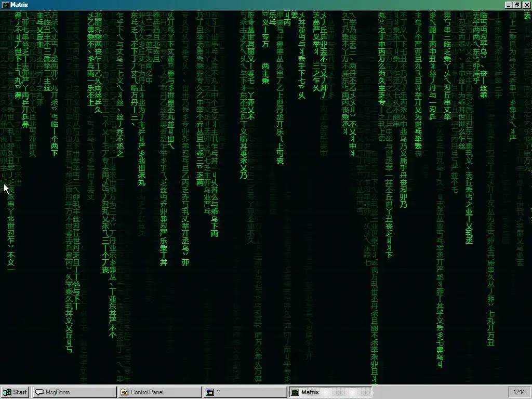Select the Matrix taskbar button
This screenshot has height=399, width=532.
pyautogui.click(x=331, y=392)
